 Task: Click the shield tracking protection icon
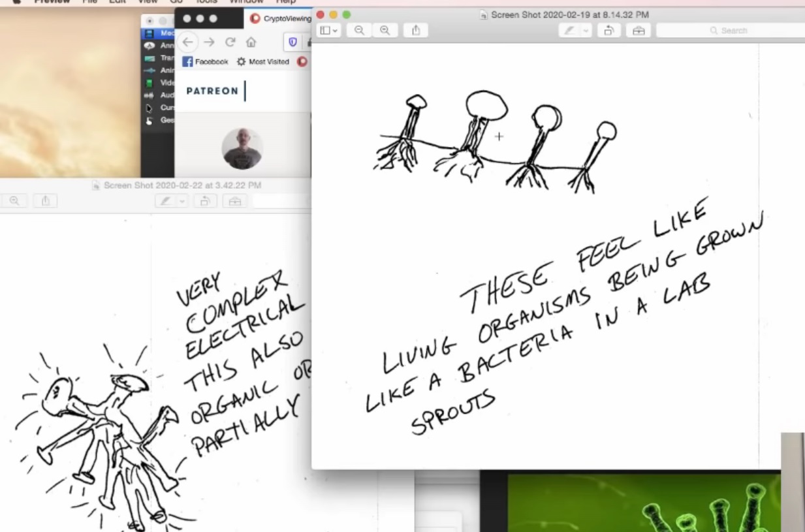click(292, 42)
